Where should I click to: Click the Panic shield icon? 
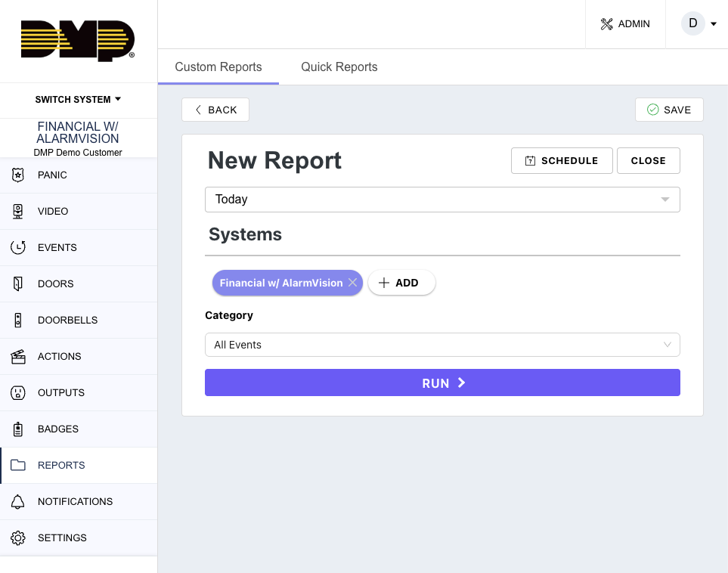coord(17,175)
